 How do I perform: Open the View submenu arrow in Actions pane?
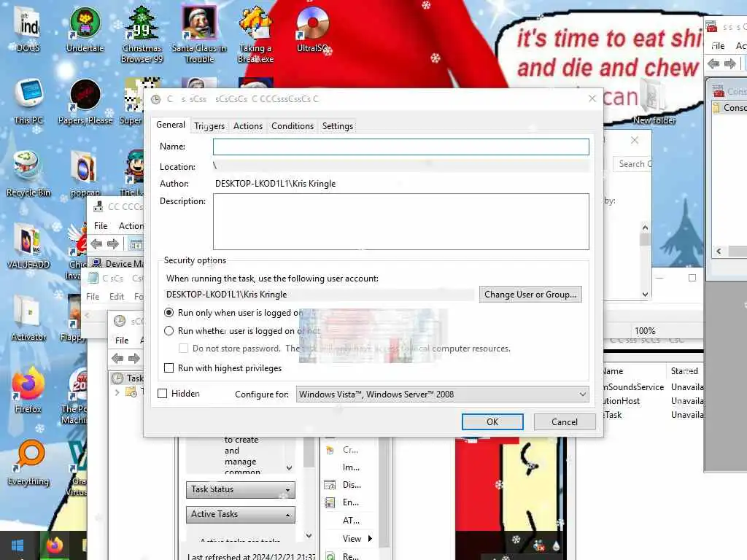coord(370,539)
